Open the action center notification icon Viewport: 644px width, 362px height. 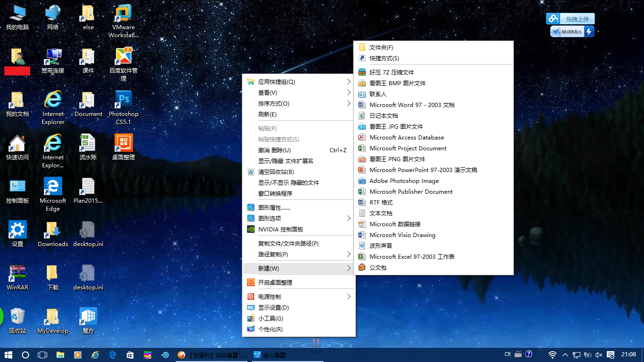(611, 354)
